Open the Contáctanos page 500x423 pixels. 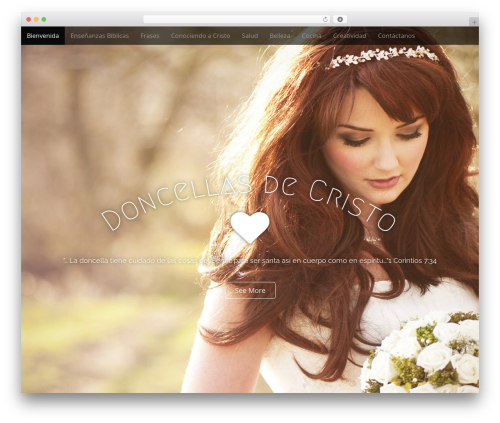tap(396, 36)
